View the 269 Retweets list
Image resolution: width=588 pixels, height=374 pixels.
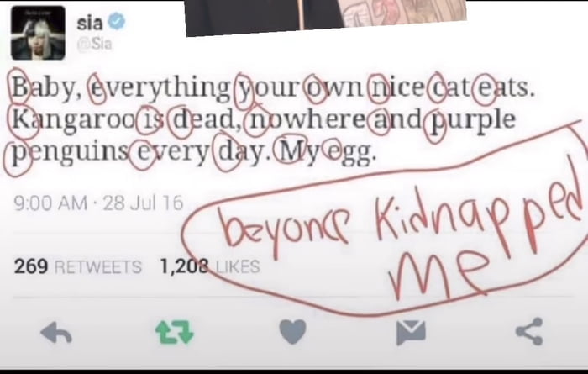click(78, 266)
